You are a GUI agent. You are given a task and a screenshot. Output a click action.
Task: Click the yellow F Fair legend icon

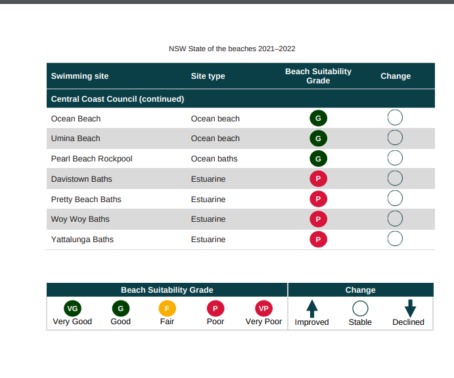pos(167,308)
